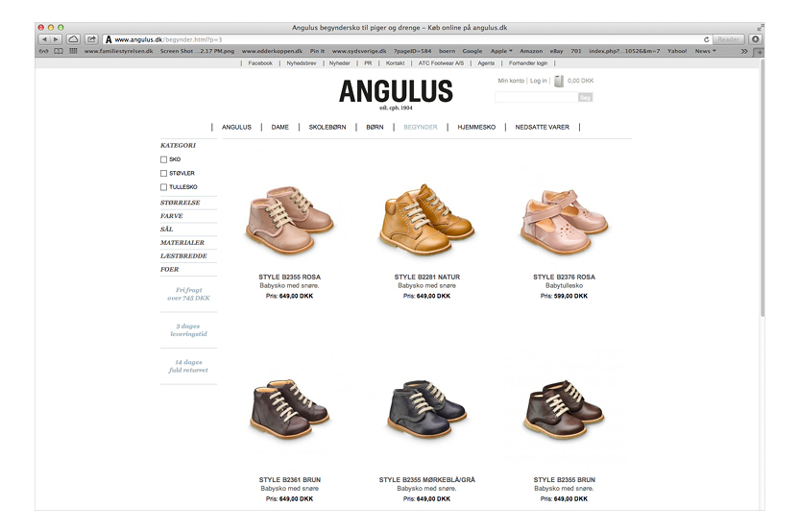Expand the FOER filter
This screenshot has height=532, width=799.
pyautogui.click(x=169, y=269)
